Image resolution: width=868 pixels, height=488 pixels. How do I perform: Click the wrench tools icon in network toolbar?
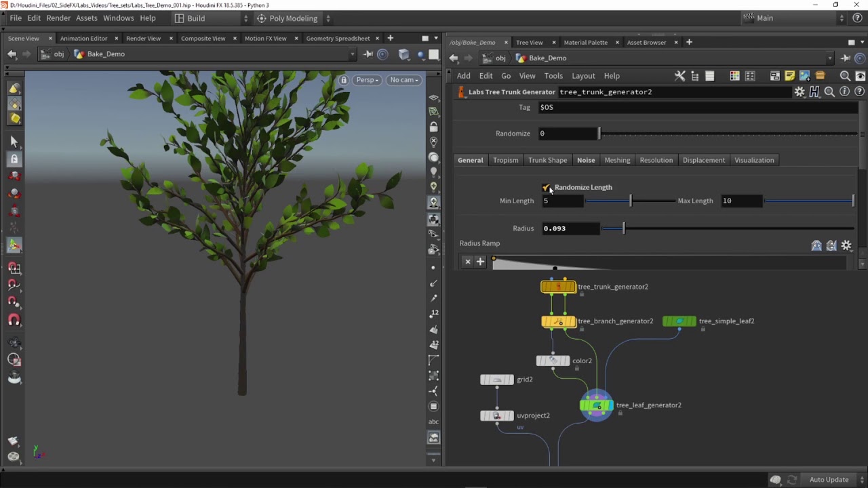680,76
